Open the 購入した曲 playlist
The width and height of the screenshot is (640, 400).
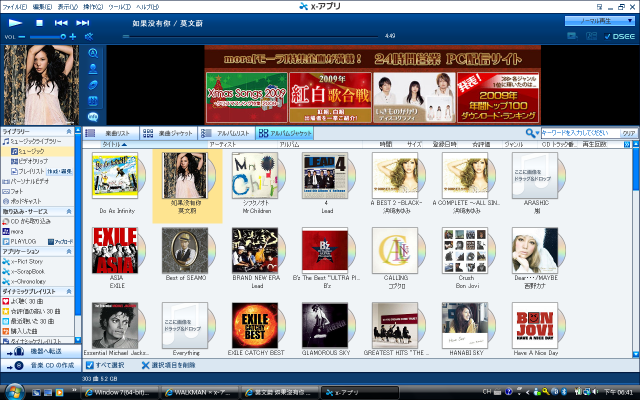(x=20, y=331)
